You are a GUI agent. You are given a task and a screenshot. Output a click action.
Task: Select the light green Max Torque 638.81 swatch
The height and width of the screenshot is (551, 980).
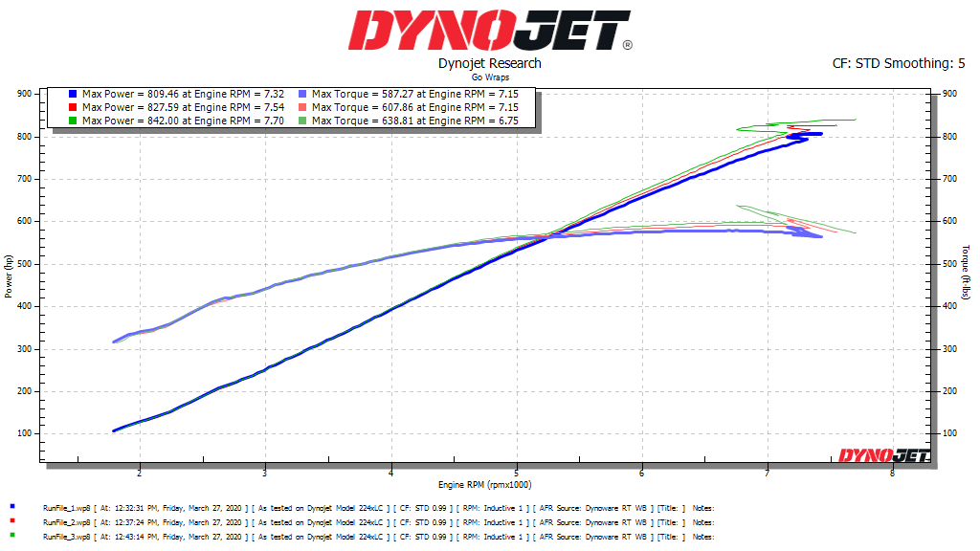(302, 121)
